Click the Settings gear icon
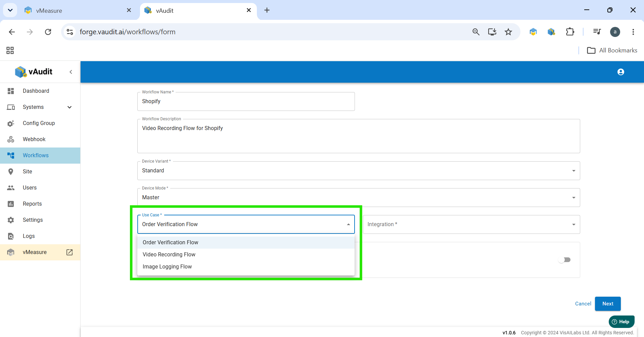644x337 pixels. (11, 220)
